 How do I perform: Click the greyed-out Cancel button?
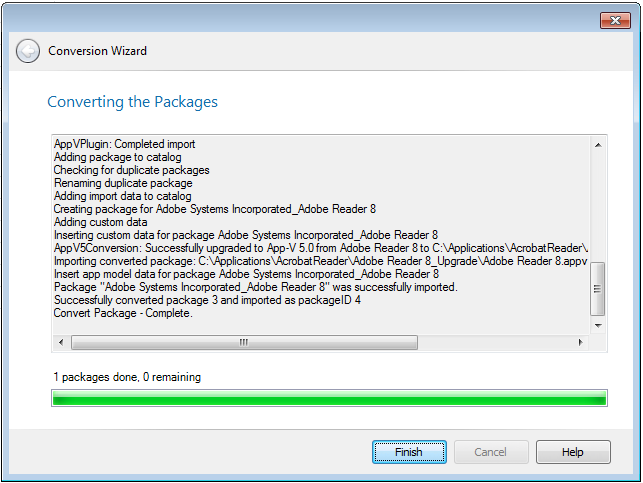pos(490,452)
